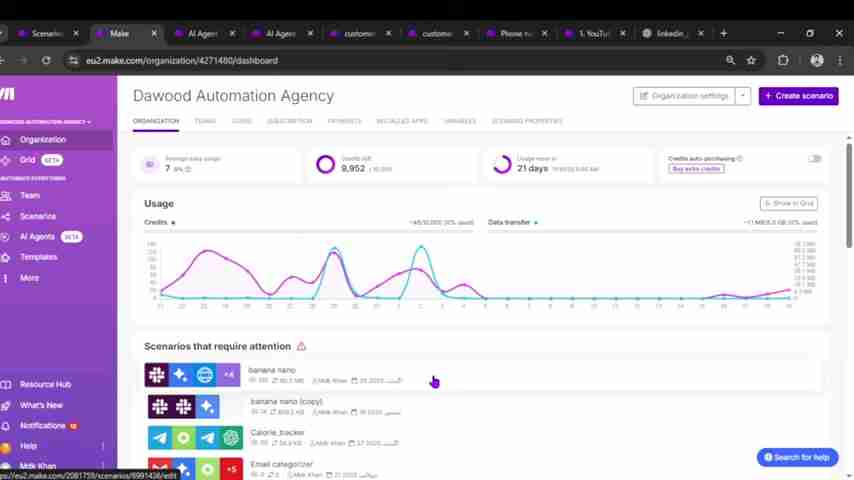Image resolution: width=854 pixels, height=480 pixels.
Task: Switch to the first AI Agent browser tab
Action: click(203, 34)
